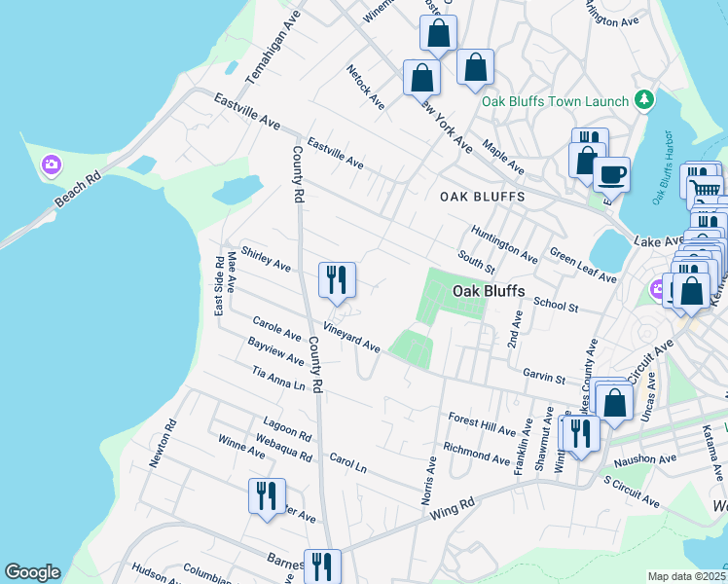Click restaurant marker near Winne Ave
Screen dimensions: 728x584
[267, 496]
